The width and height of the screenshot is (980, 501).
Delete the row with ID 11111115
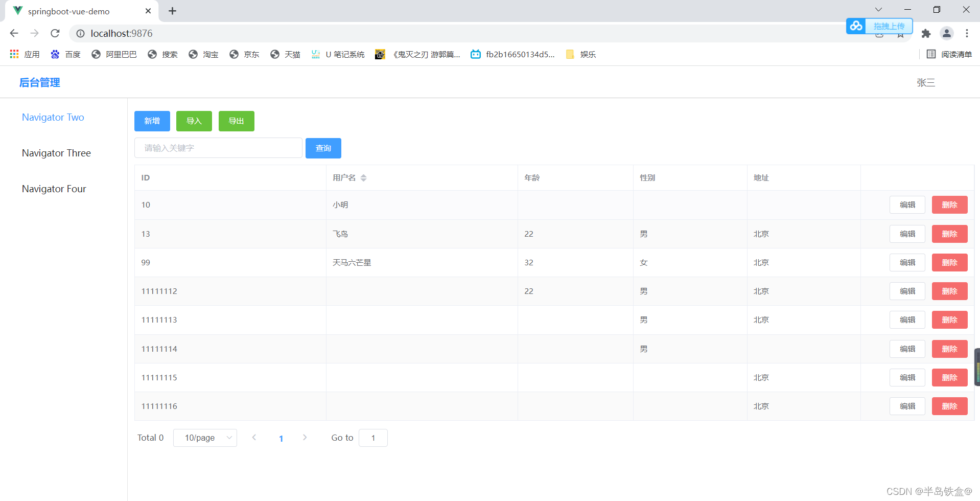point(950,377)
